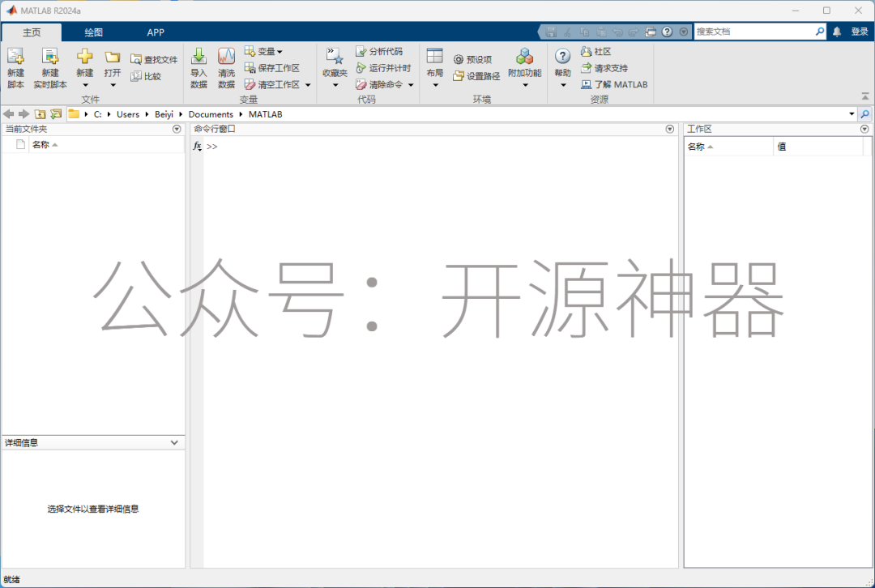The image size is (875, 588).
Task: Click the forward arrow in address bar
Action: pyautogui.click(x=23, y=114)
